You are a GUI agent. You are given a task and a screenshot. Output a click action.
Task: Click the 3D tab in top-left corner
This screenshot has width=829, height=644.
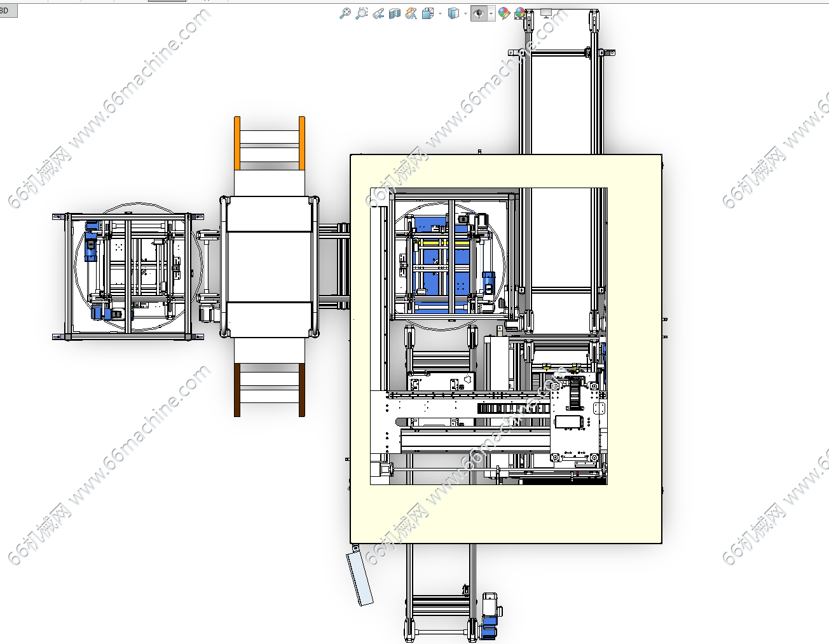8,11
